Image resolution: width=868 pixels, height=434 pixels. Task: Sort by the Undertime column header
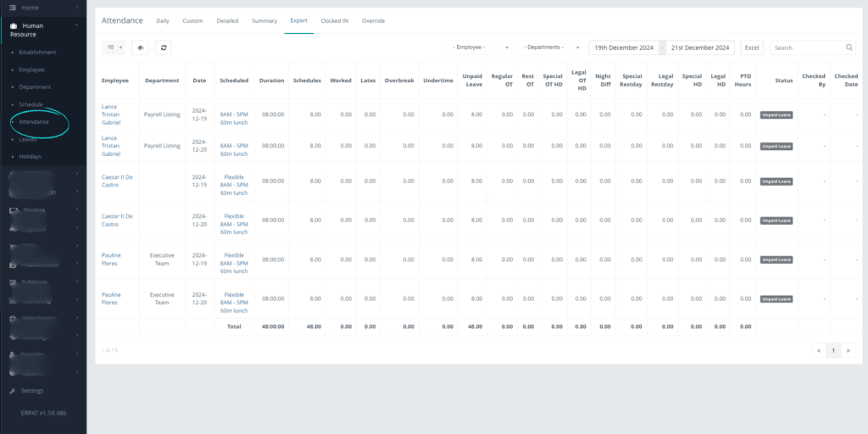[438, 81]
